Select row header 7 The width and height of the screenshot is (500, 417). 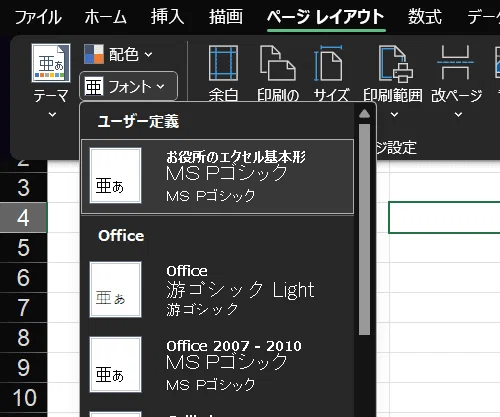coord(23,307)
